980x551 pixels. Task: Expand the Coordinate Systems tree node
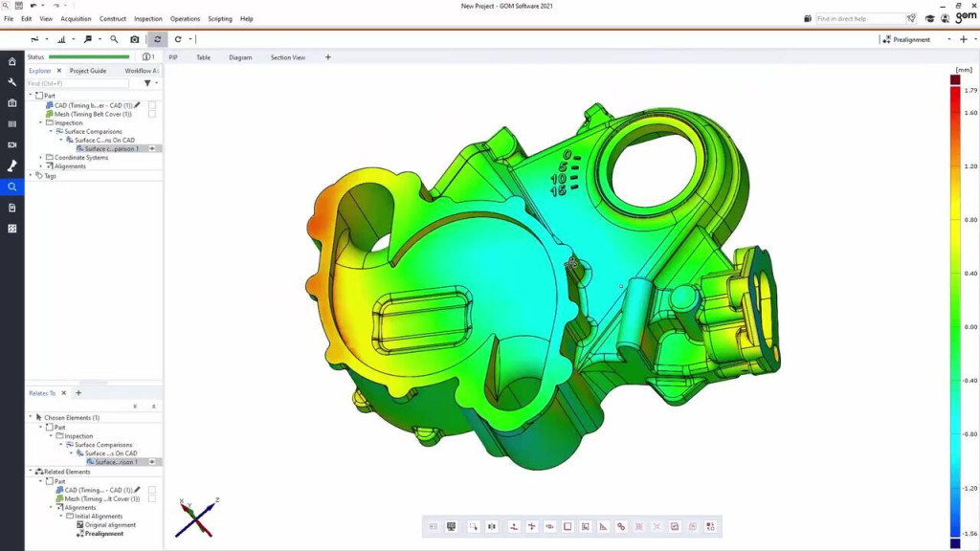coord(40,158)
